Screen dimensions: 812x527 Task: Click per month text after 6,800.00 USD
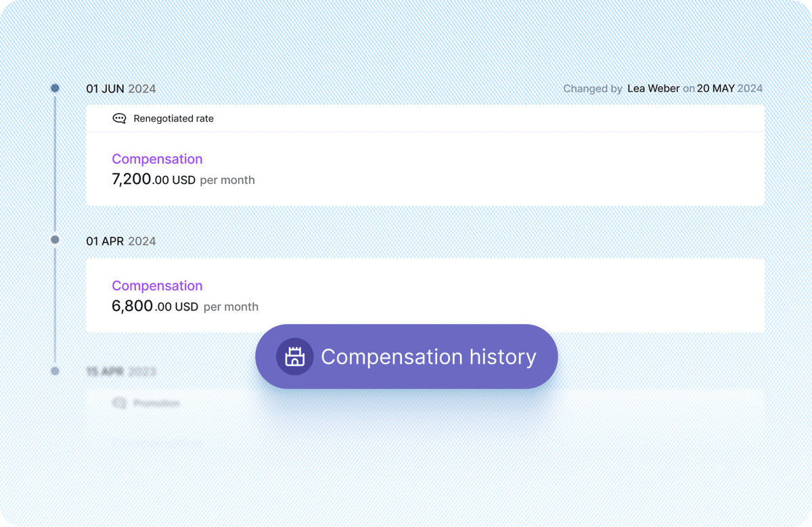[231, 307]
